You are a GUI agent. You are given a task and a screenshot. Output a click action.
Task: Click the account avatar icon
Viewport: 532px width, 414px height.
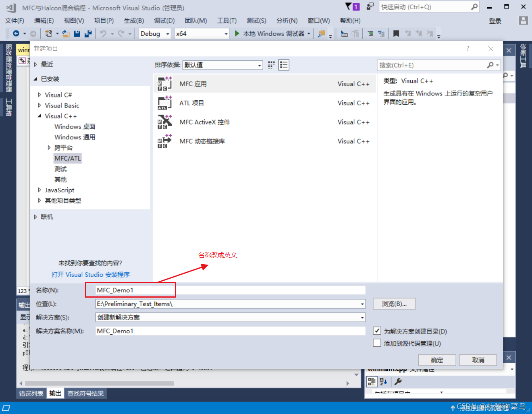click(523, 20)
